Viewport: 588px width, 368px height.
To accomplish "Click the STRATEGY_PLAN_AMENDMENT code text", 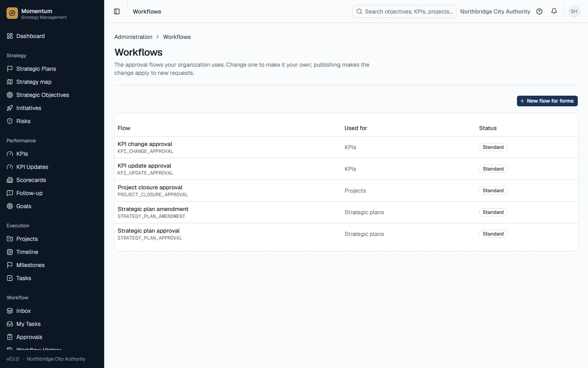I will tap(151, 216).
